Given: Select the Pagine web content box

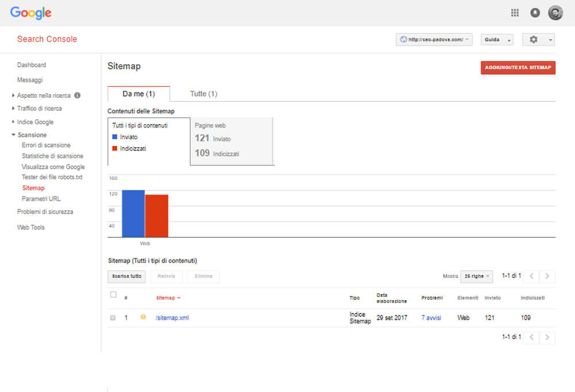Looking at the screenshot, I should click(232, 141).
